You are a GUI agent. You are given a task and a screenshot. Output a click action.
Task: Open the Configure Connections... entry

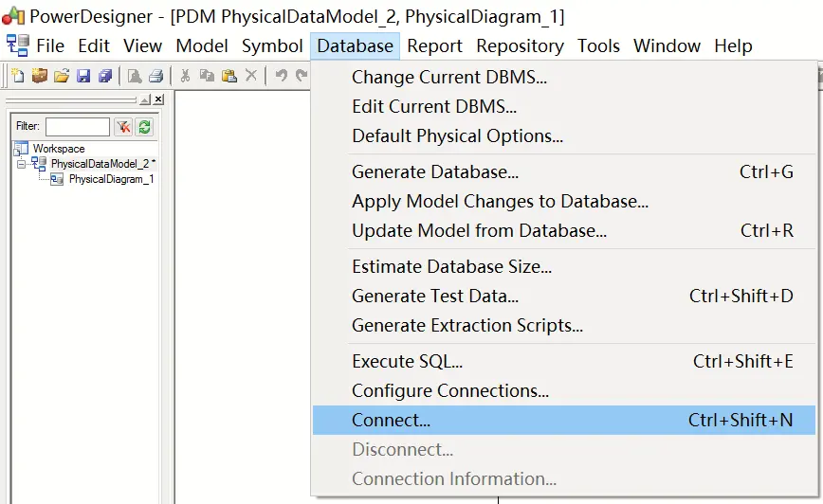[x=449, y=390]
